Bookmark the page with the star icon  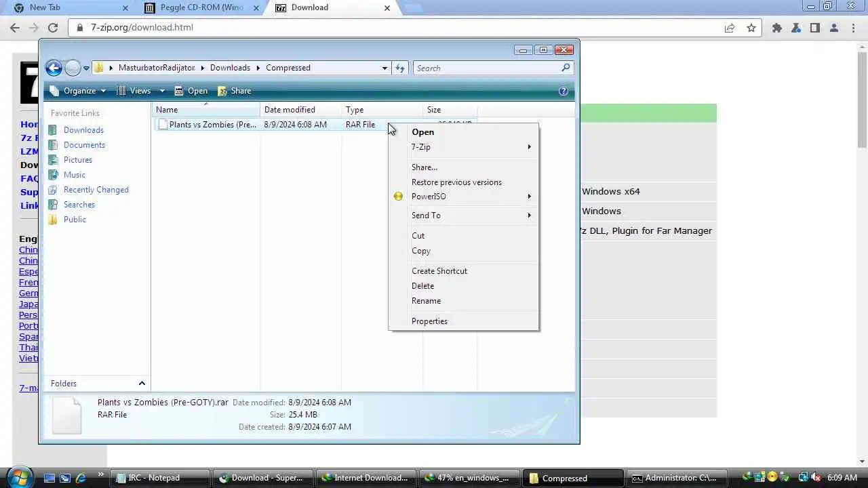tap(751, 28)
